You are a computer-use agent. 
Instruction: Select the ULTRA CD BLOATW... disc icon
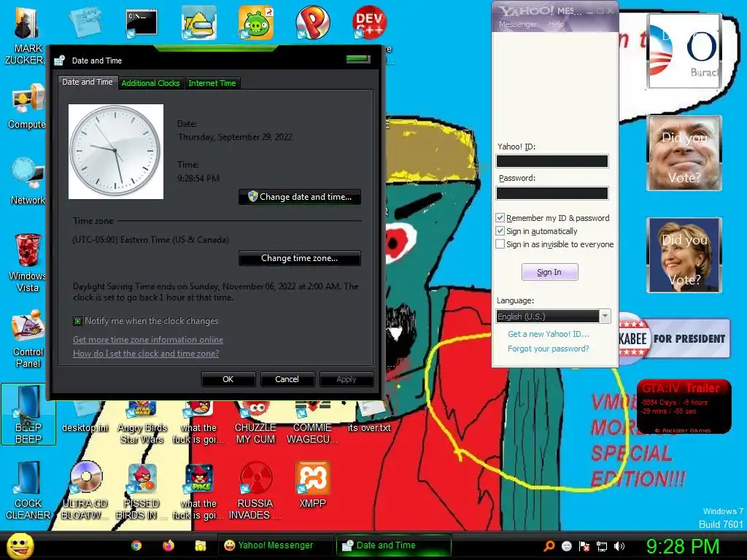(x=85, y=491)
